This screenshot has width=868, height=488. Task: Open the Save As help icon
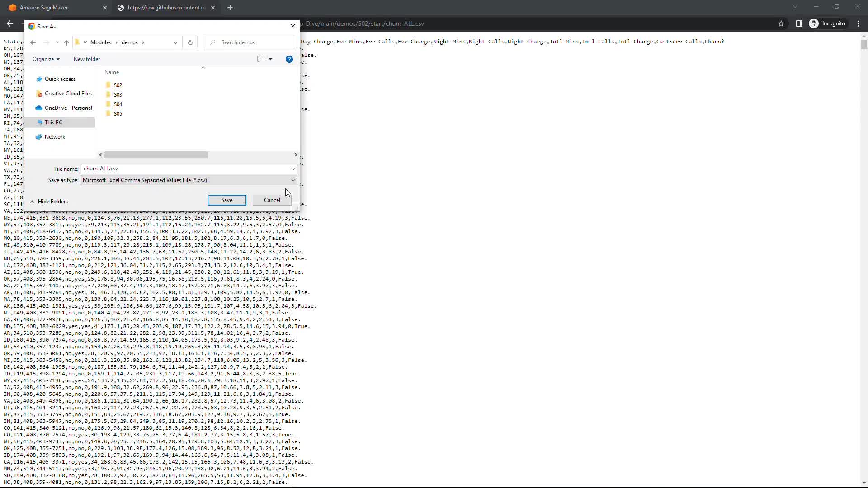(289, 59)
